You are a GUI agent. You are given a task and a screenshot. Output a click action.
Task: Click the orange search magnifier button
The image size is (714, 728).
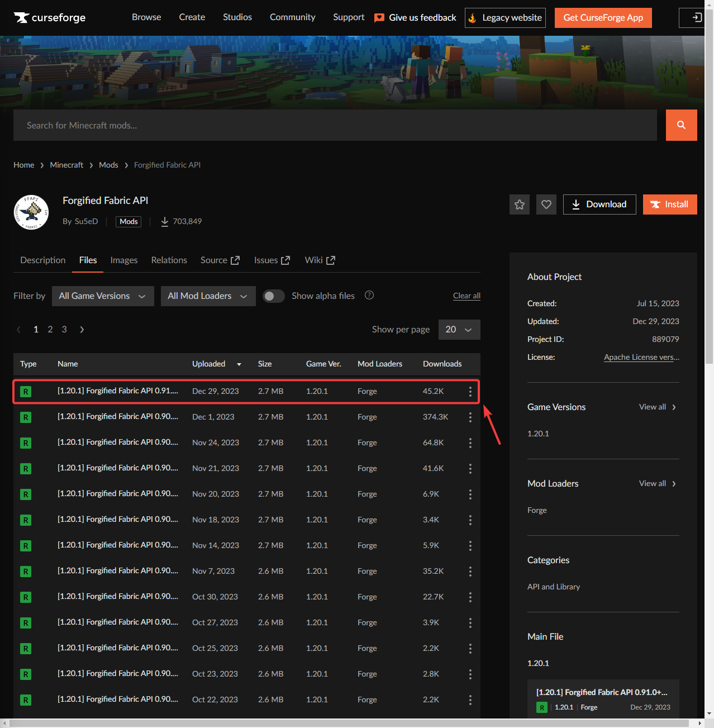coord(681,125)
